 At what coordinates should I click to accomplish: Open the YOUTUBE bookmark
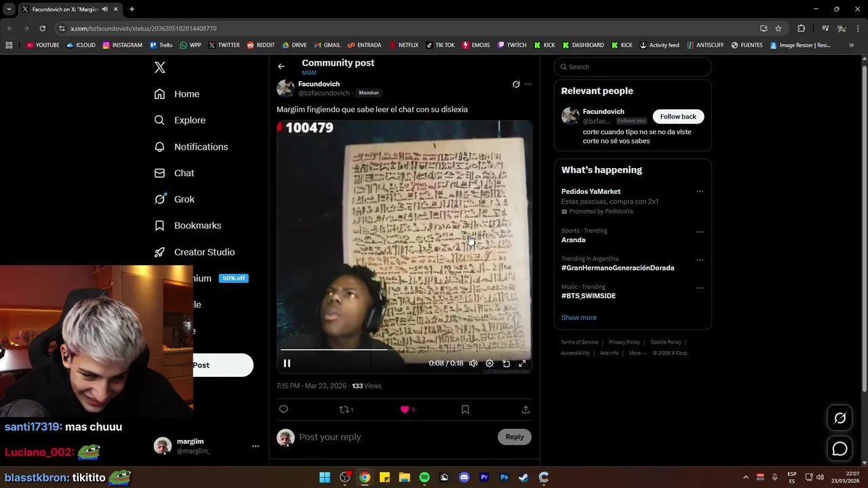[x=43, y=45]
